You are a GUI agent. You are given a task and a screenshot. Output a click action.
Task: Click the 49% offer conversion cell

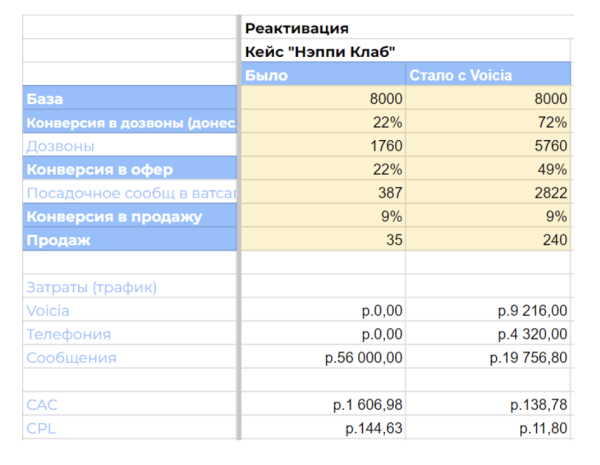(488, 170)
